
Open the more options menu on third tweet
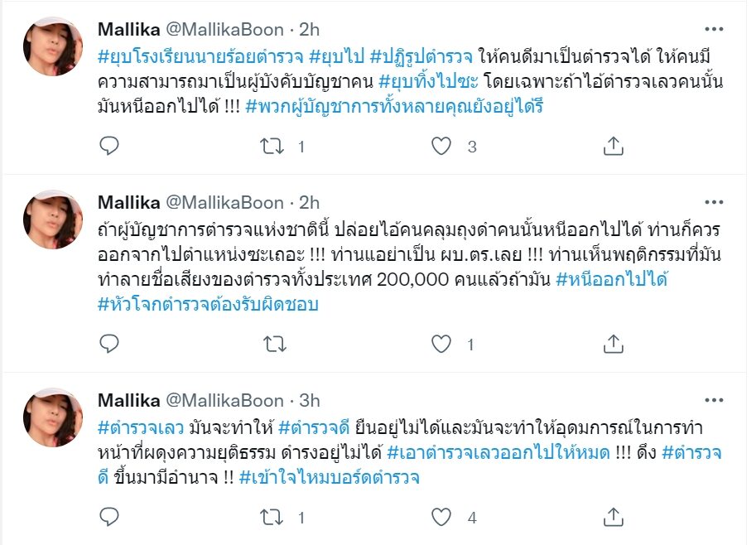click(x=712, y=399)
